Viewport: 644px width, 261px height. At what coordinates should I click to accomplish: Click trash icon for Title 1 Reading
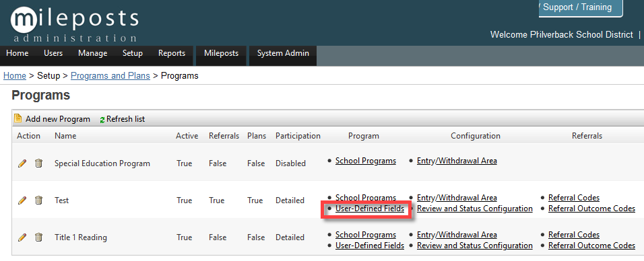point(38,237)
